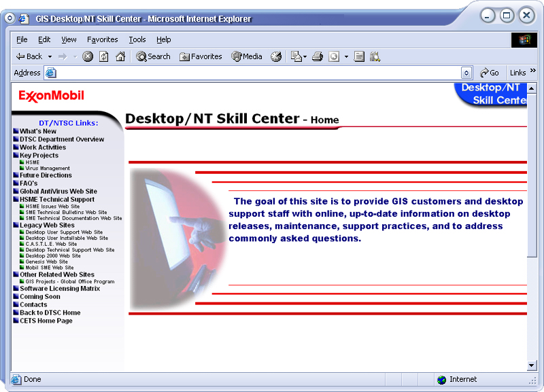Stop loading with the Stop icon
The image size is (544, 392).
[x=88, y=56]
